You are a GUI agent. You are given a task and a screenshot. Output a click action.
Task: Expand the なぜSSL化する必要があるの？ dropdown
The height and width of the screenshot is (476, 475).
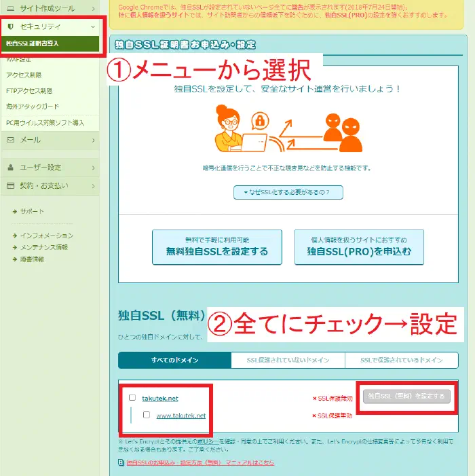point(288,192)
